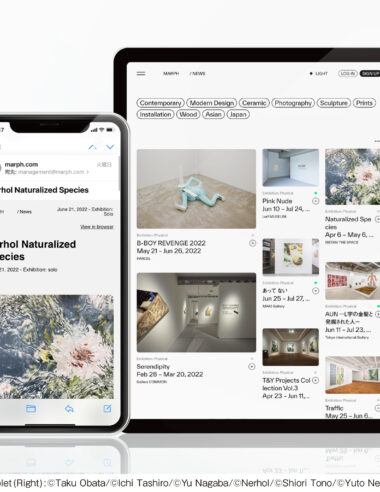Tap the marph.com sender name
The image size is (380, 492).
(21, 164)
